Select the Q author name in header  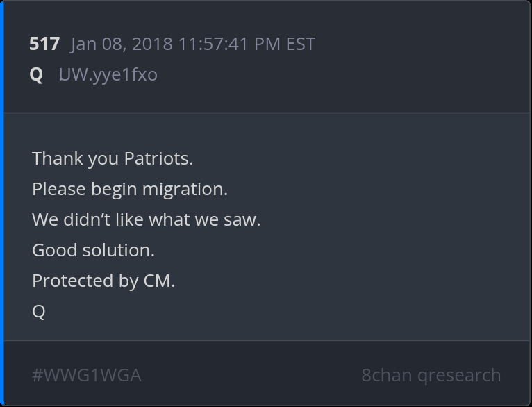click(x=36, y=74)
